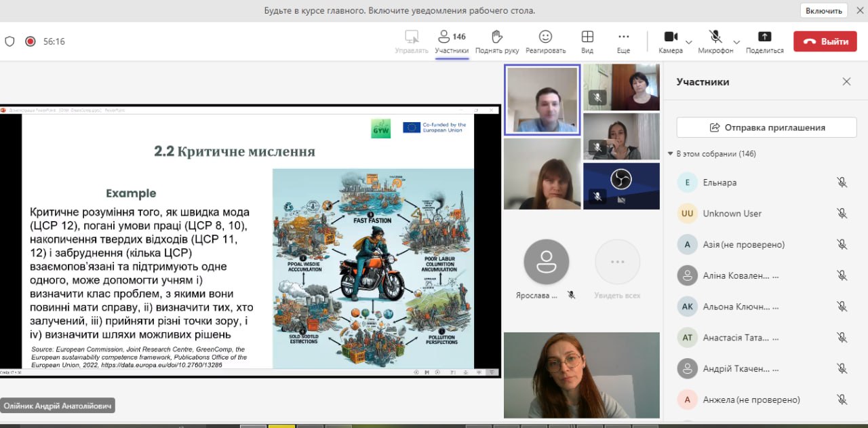Open the Еще more actions menu
Screen dimensions: 868x428
click(623, 41)
